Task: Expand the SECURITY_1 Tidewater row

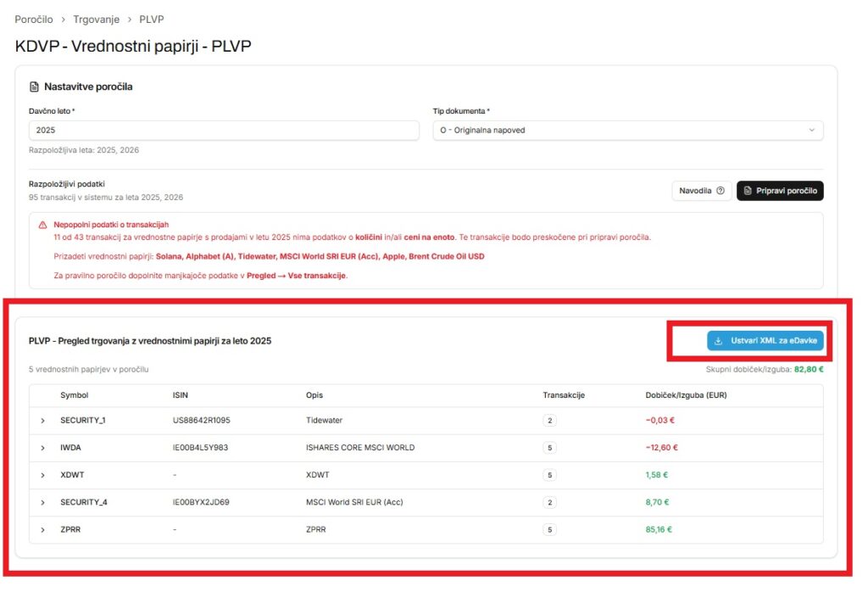Action: pyautogui.click(x=42, y=421)
